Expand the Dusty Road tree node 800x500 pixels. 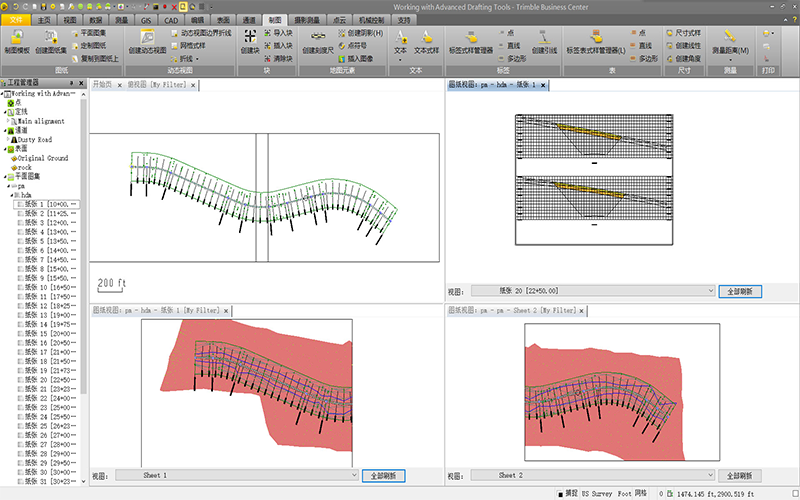pos(8,139)
